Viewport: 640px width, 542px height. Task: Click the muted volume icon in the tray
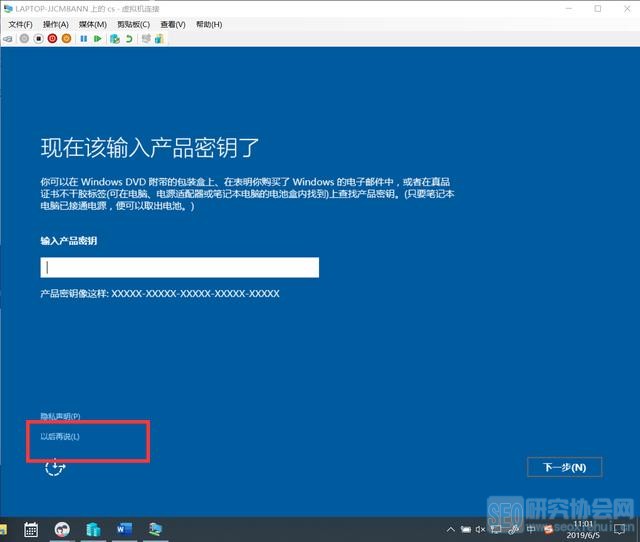pyautogui.click(x=480, y=530)
